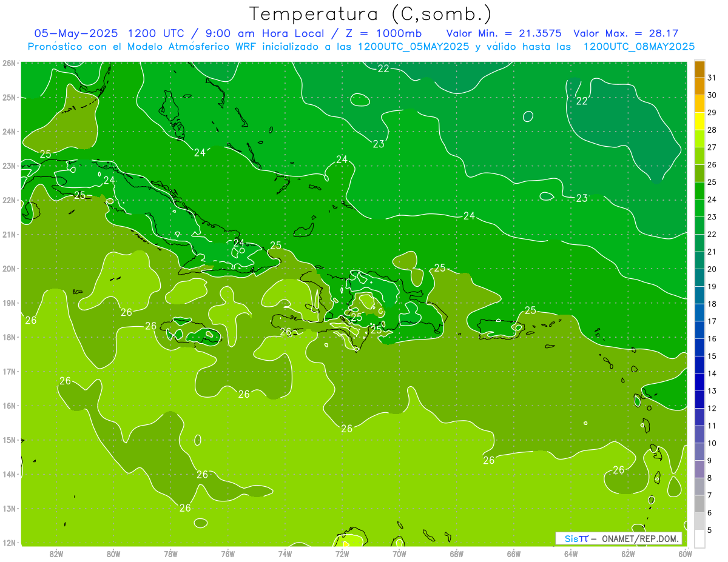Click the color scale label 21
728x562 pixels.
712,252
